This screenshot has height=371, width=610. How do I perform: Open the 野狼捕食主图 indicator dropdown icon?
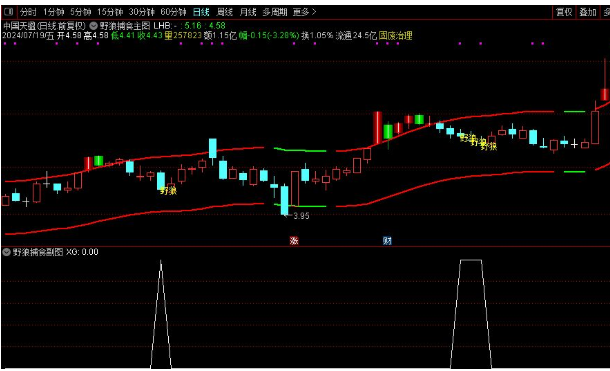click(x=93, y=26)
